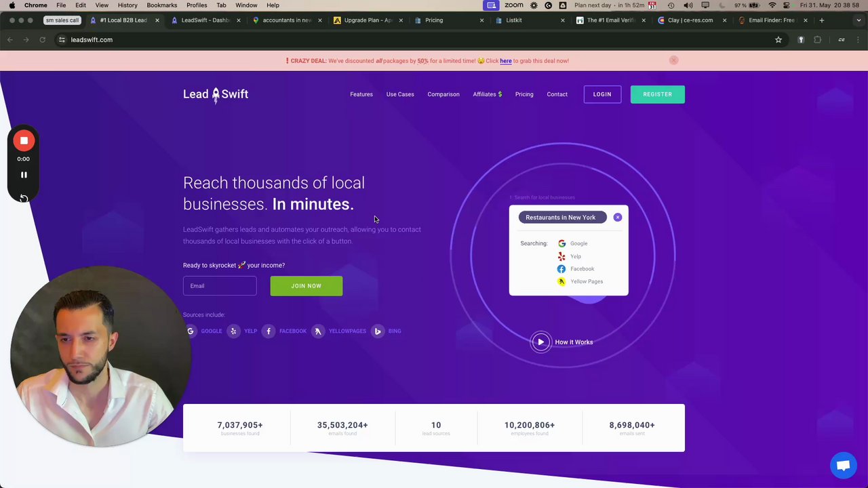
Task: Open the sound volume menu bar icon
Action: pyautogui.click(x=688, y=5)
